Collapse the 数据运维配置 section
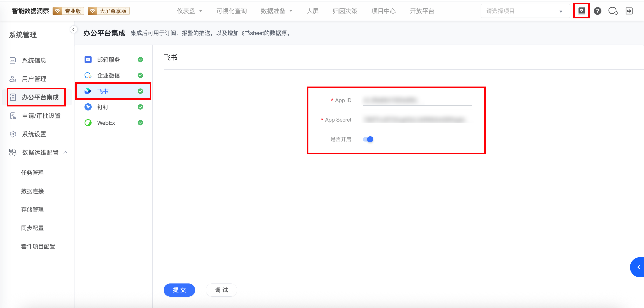This screenshot has width=644, height=308. click(x=65, y=152)
